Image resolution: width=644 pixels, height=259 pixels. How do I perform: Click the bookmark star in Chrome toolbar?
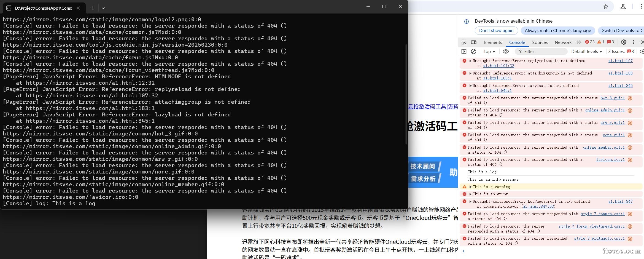[605, 6]
